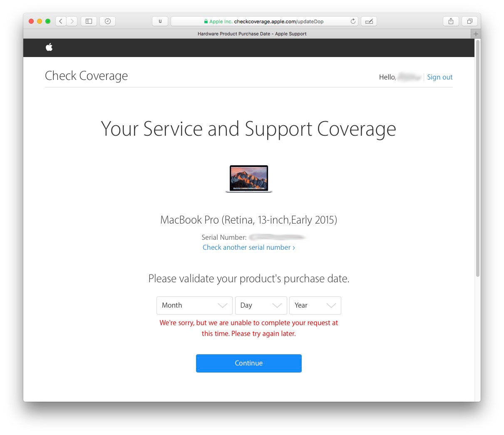Click the vertical page scrollbar
Image resolution: width=504 pixels, height=435 pixels.
tap(478, 158)
